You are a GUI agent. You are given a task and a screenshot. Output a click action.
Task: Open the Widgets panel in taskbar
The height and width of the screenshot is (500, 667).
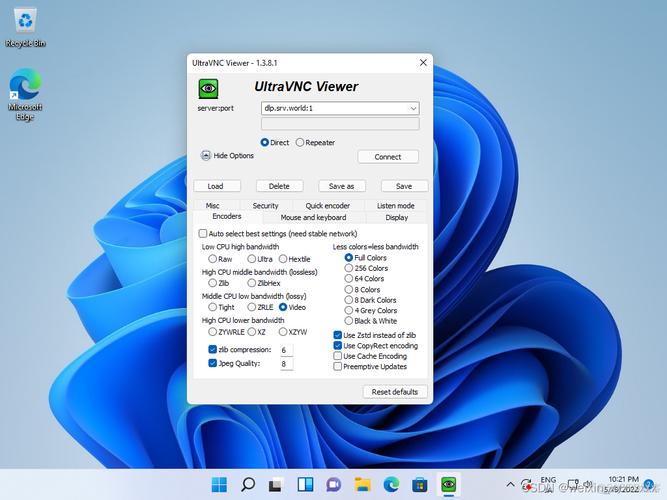pos(305,484)
